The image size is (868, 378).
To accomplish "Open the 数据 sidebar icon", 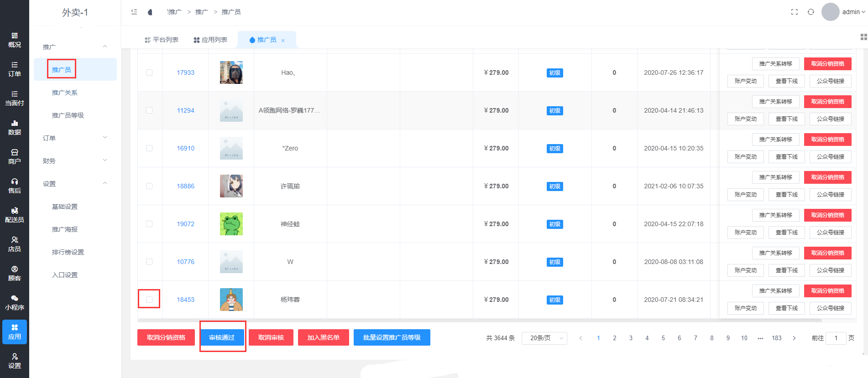I will [x=15, y=128].
